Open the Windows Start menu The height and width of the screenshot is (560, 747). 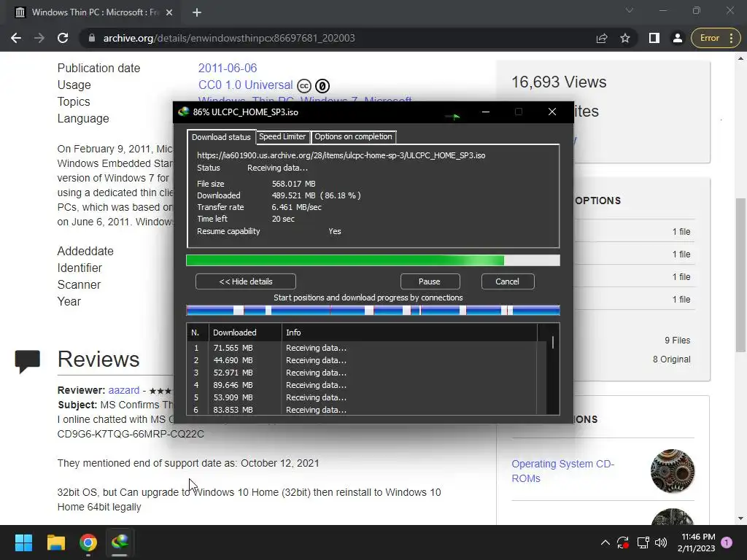[x=23, y=542]
